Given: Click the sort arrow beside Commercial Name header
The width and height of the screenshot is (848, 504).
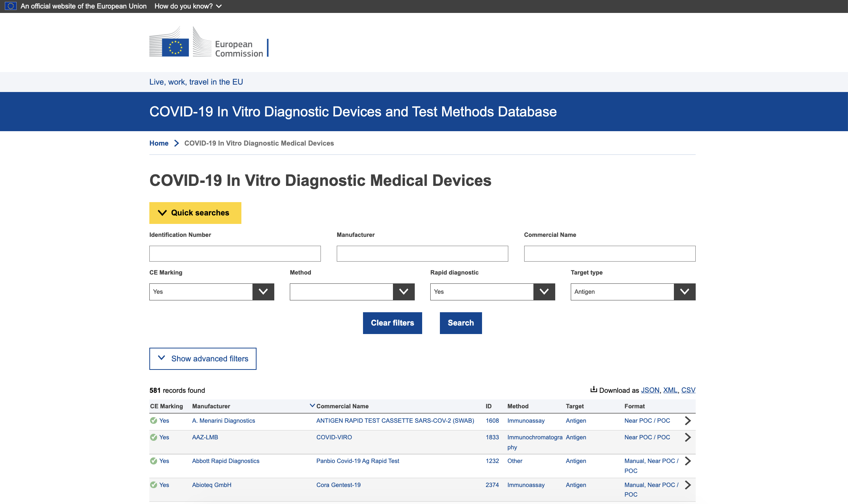Looking at the screenshot, I should coord(312,406).
